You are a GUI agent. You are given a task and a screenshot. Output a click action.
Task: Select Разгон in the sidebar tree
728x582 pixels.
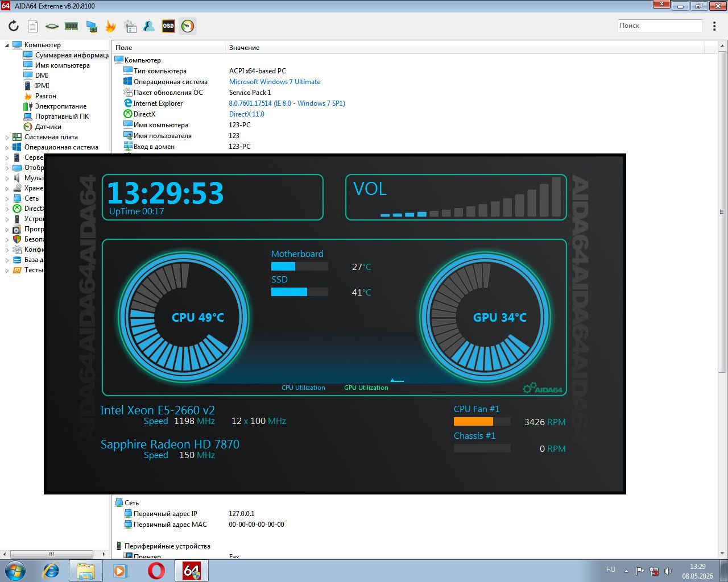[x=45, y=96]
